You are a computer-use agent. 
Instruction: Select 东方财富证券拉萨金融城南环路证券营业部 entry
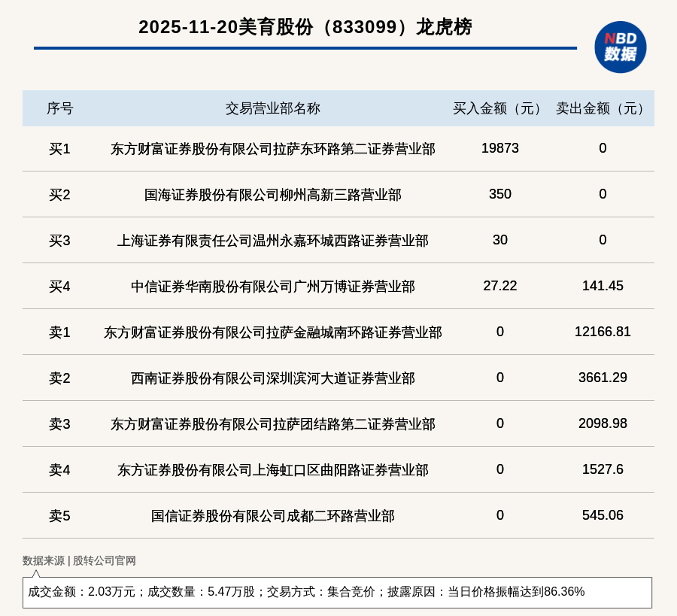[272, 332]
